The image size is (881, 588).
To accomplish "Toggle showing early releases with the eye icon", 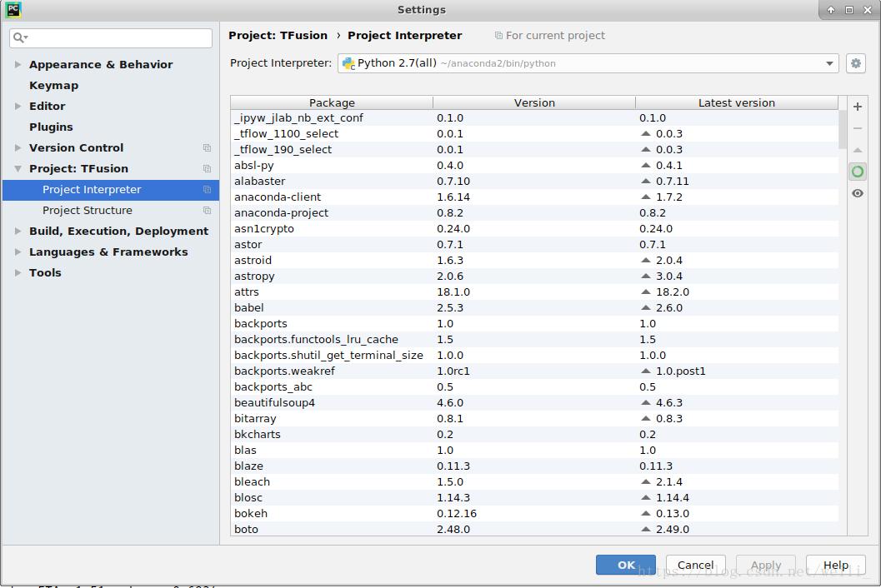I will pos(858,193).
